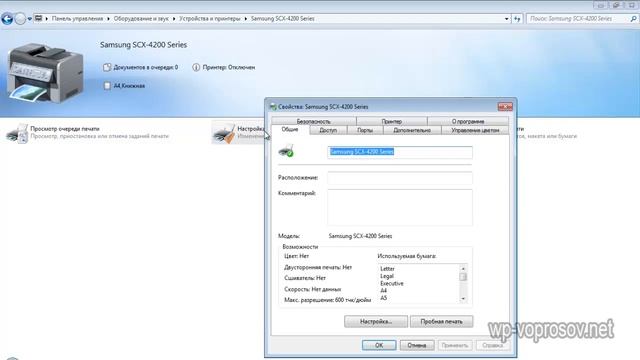Click the paper list scrollbar thumb

pos(463,277)
